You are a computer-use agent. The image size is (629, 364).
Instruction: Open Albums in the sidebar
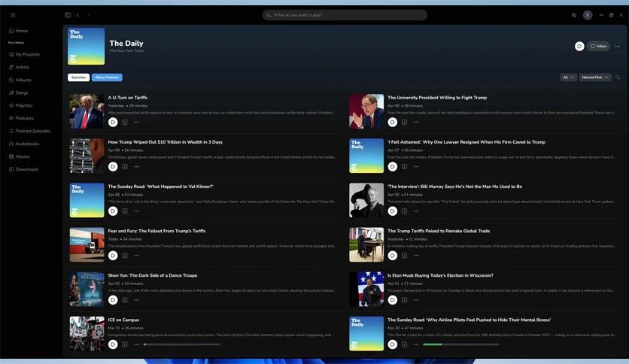click(20, 80)
